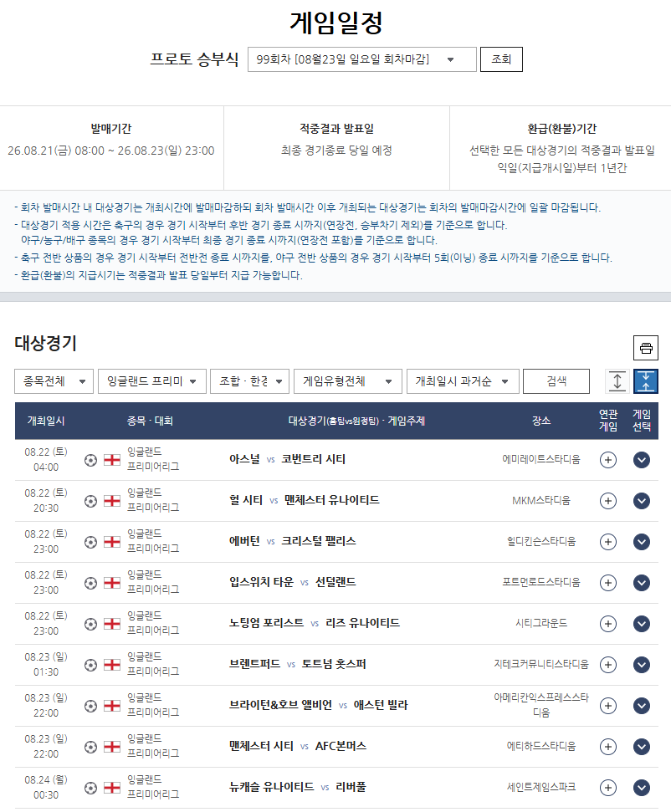Click England flag in 헐 시티 row
The width and height of the screenshot is (671, 812).
point(112,501)
